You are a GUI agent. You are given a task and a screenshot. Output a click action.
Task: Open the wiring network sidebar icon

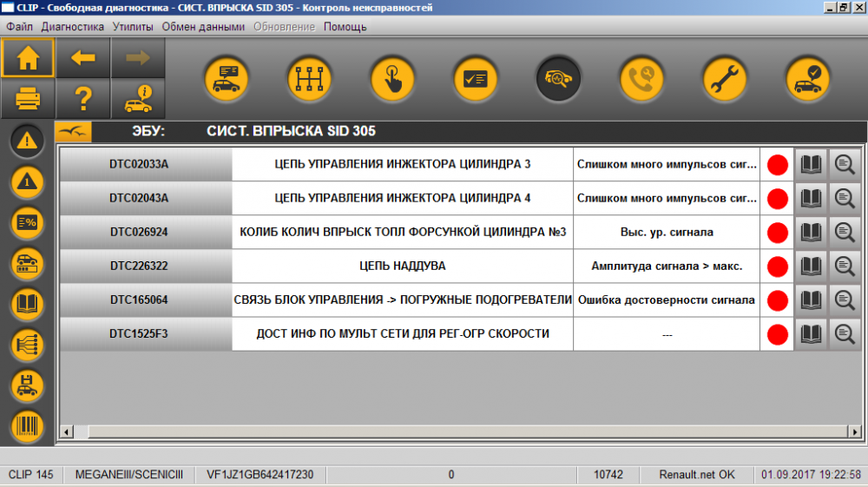27,345
